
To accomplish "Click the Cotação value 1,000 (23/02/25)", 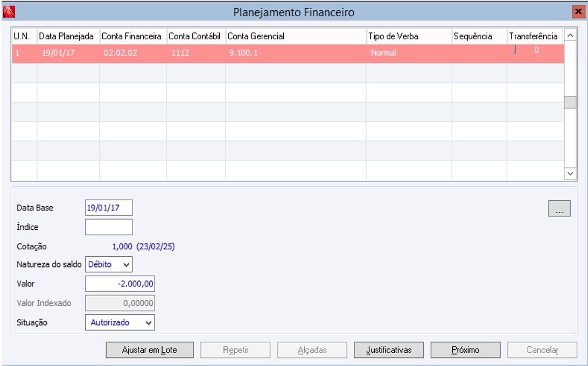I will tap(143, 247).
